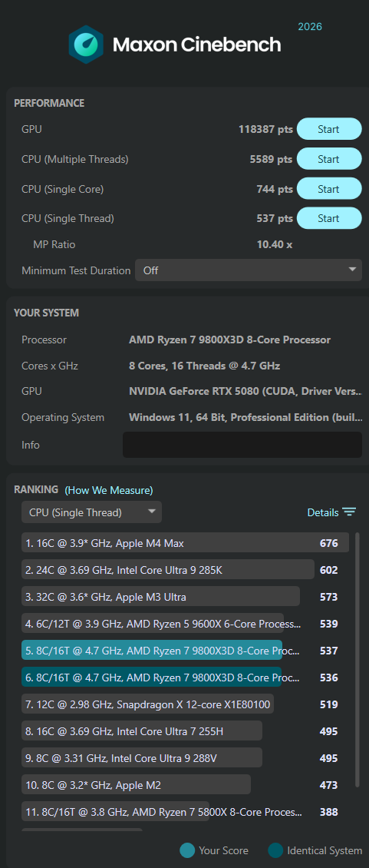Open the How We Measure link
This screenshot has width=369, height=868.
[x=109, y=490]
